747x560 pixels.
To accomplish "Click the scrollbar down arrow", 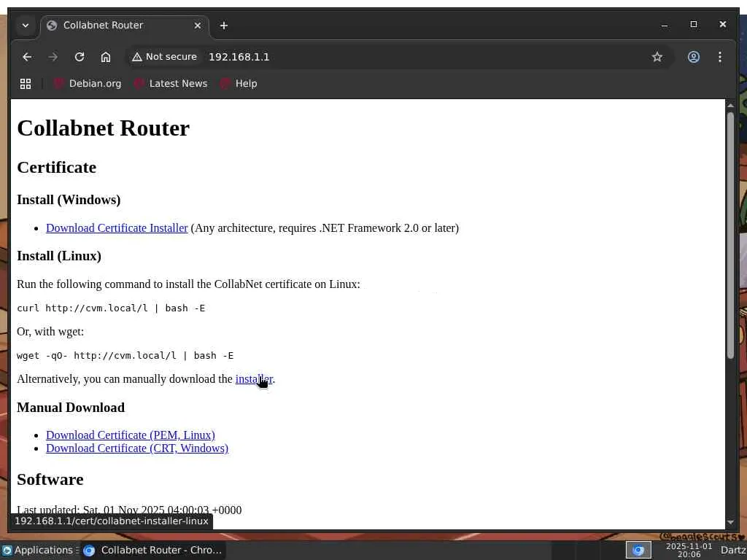I will click(730, 522).
